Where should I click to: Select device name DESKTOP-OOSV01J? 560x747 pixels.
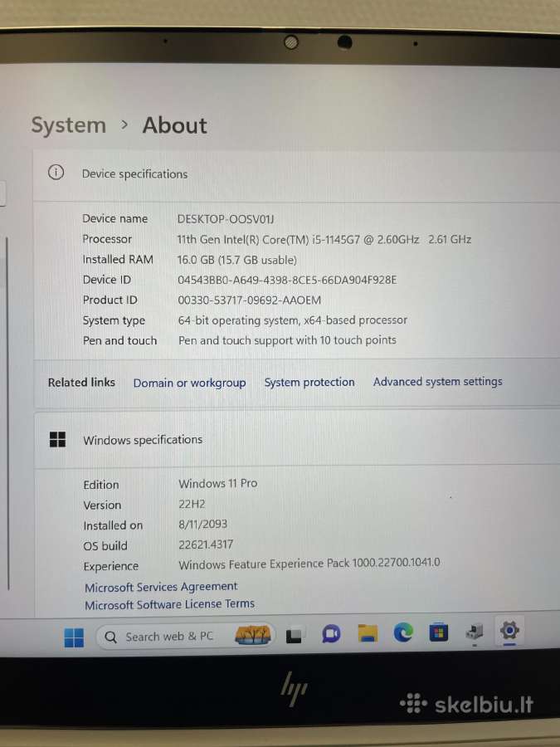tap(226, 219)
